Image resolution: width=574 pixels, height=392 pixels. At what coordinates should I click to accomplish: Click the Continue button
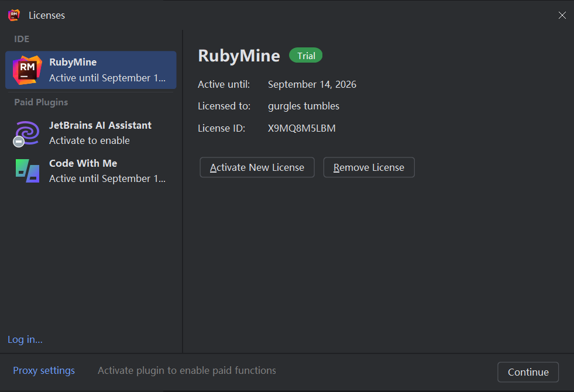click(x=528, y=372)
